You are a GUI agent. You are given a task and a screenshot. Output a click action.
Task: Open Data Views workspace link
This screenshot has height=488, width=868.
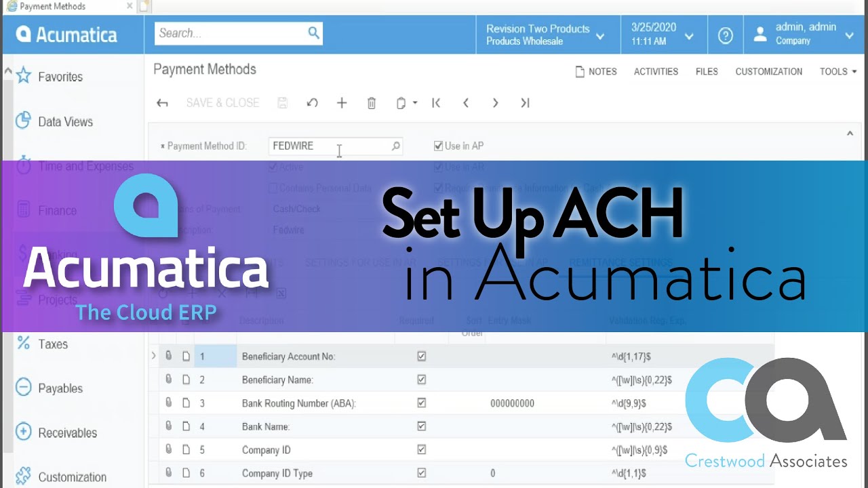[65, 121]
